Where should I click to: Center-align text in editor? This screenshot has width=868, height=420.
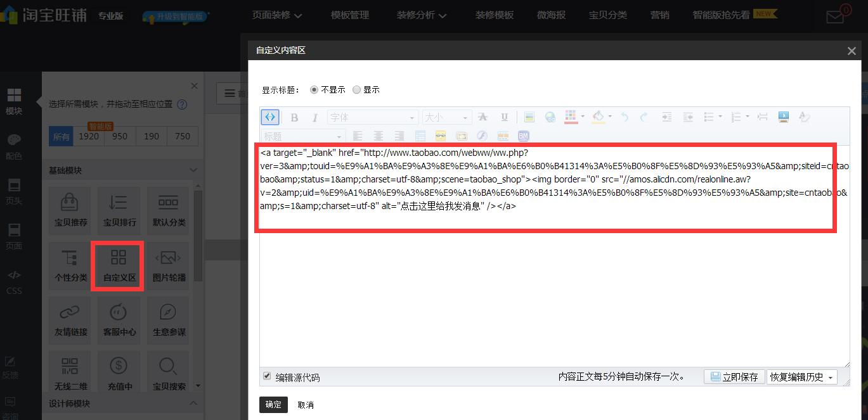pos(379,136)
